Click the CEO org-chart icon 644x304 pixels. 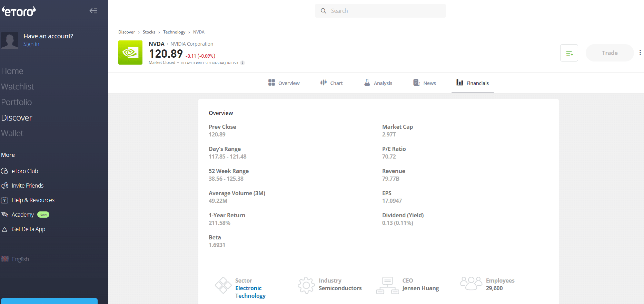click(x=387, y=285)
